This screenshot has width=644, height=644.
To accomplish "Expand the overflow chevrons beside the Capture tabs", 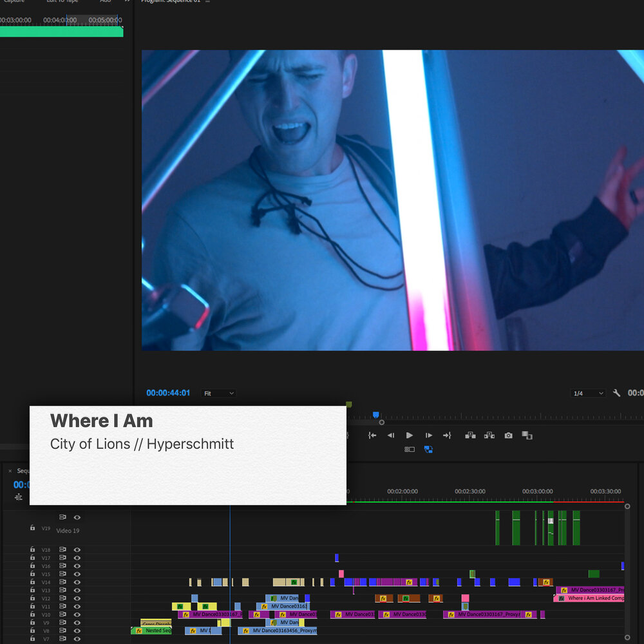I will [127, 1].
